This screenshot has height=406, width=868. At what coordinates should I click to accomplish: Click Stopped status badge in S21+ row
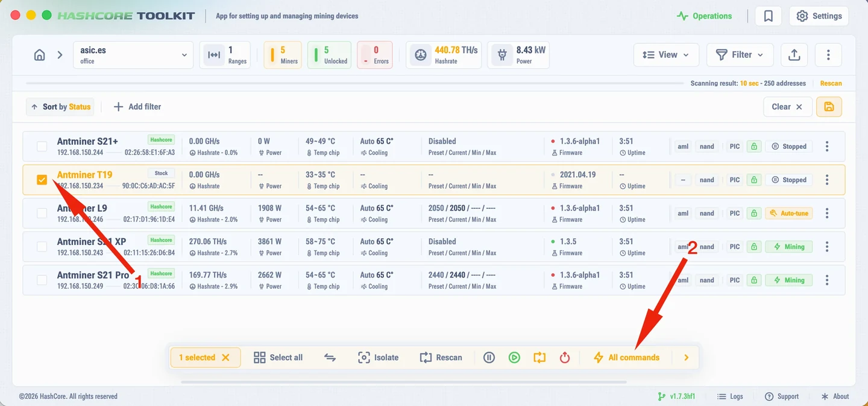789,147
